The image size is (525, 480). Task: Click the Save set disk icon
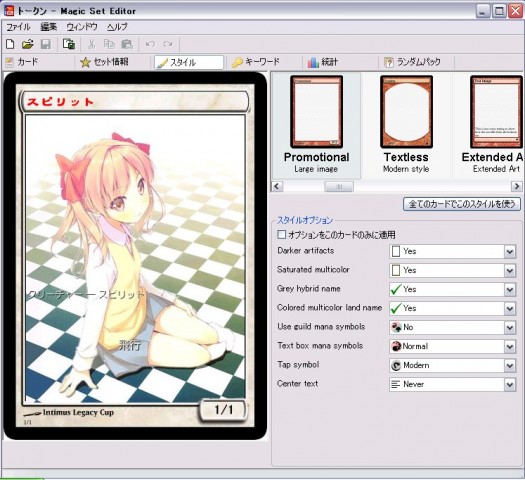(x=46, y=44)
